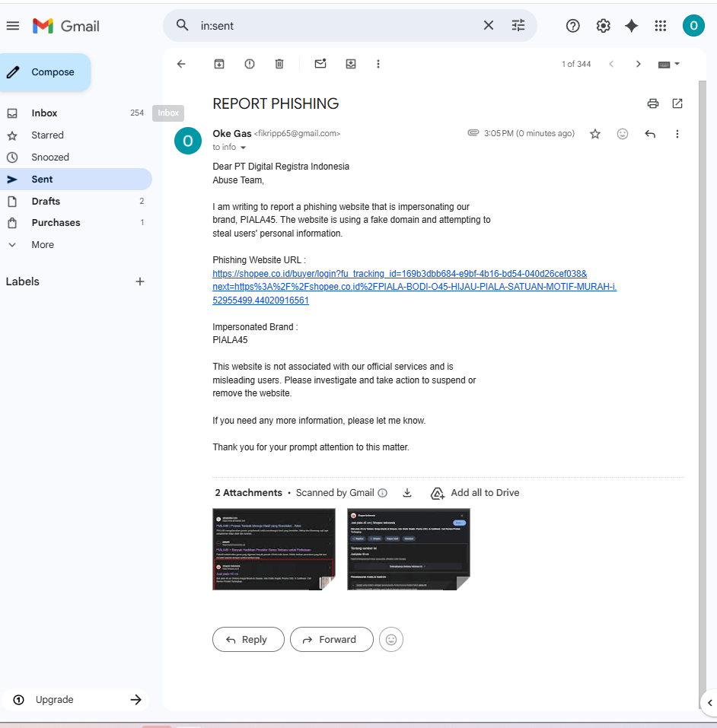This screenshot has width=717, height=728.
Task: Open the shopee.co.id phishing URL link
Action: pyautogui.click(x=414, y=287)
